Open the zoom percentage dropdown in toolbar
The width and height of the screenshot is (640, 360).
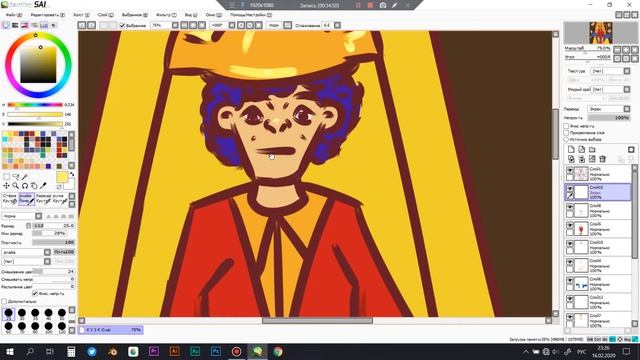[x=175, y=25]
